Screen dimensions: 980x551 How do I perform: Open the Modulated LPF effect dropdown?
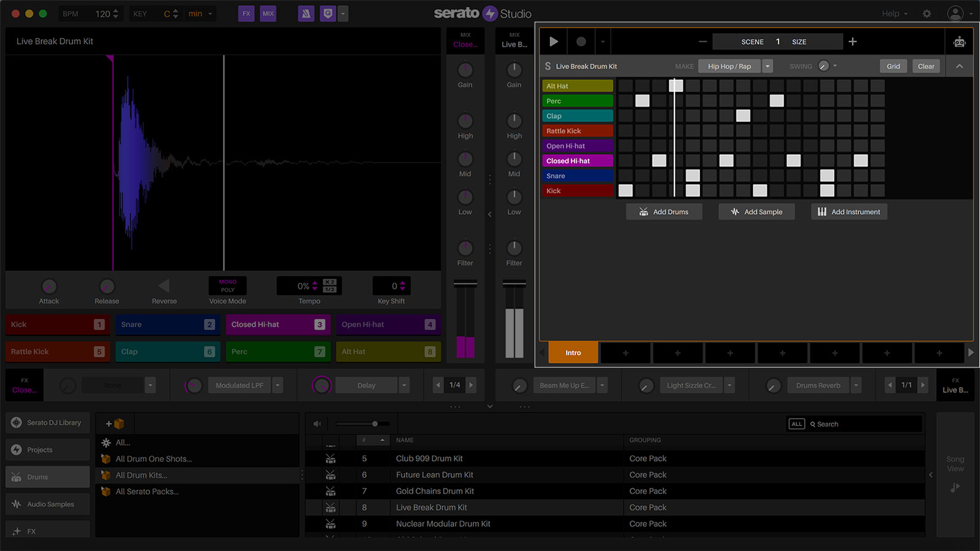pos(277,385)
